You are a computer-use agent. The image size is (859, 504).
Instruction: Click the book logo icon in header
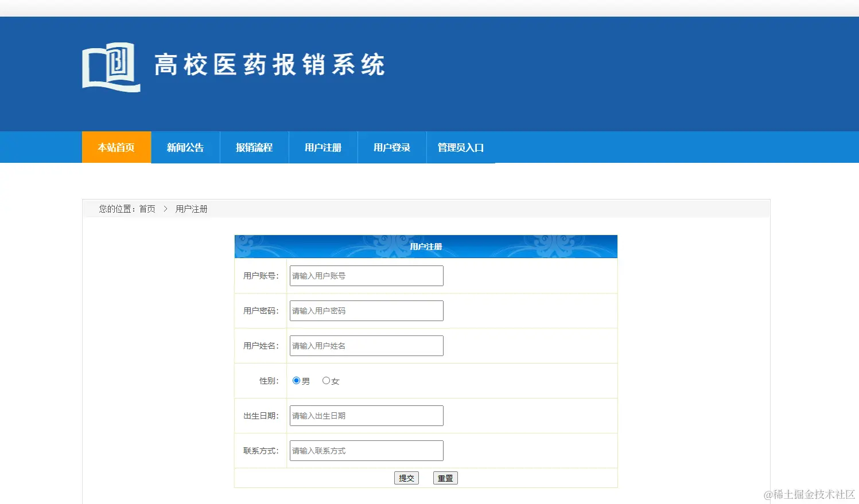pyautogui.click(x=111, y=67)
